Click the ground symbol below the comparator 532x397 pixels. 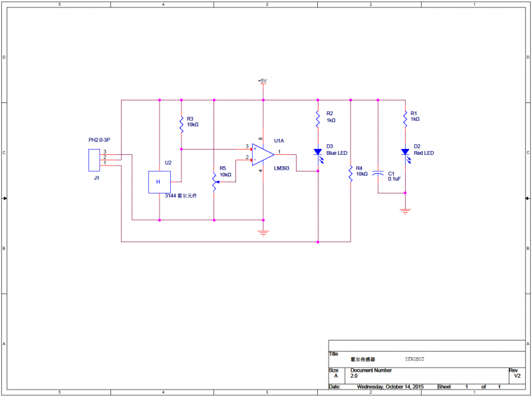[263, 232]
